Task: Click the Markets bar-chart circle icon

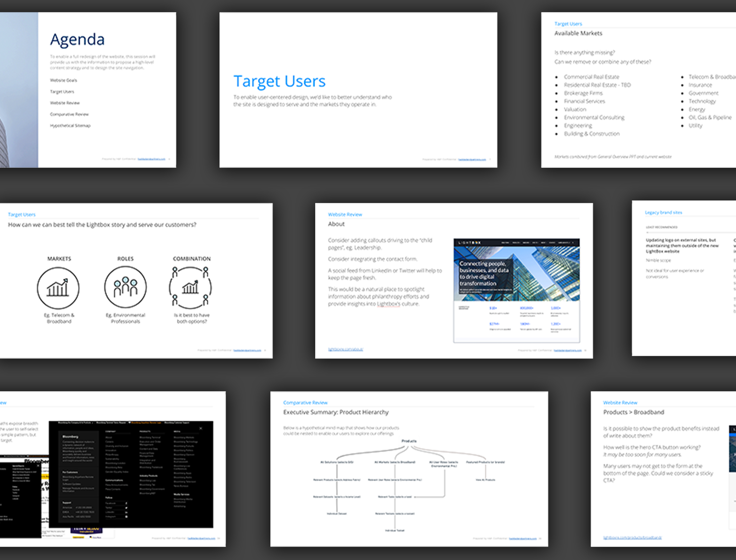Action: 58,288
